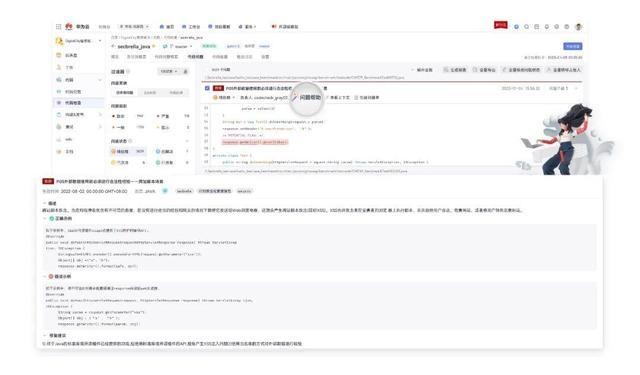Select the yellow status filter in bottom row
The width and height of the screenshot is (640, 375).
click(x=127, y=162)
